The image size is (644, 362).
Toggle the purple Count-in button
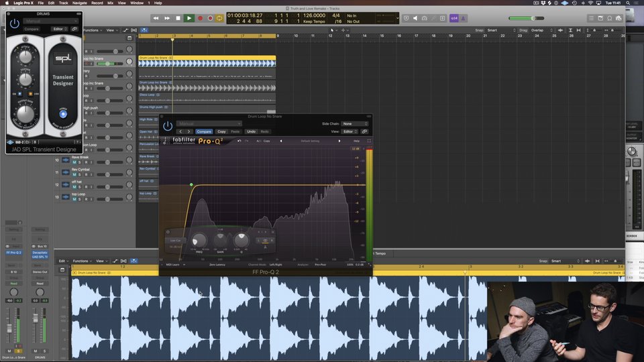454,18
